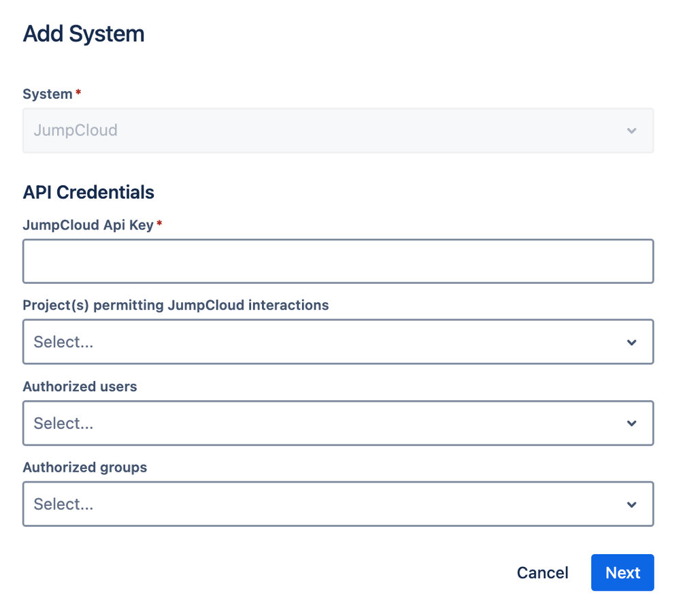This screenshot has height=616, width=679.
Task: Click the API Credentials section heading
Action: point(88,193)
